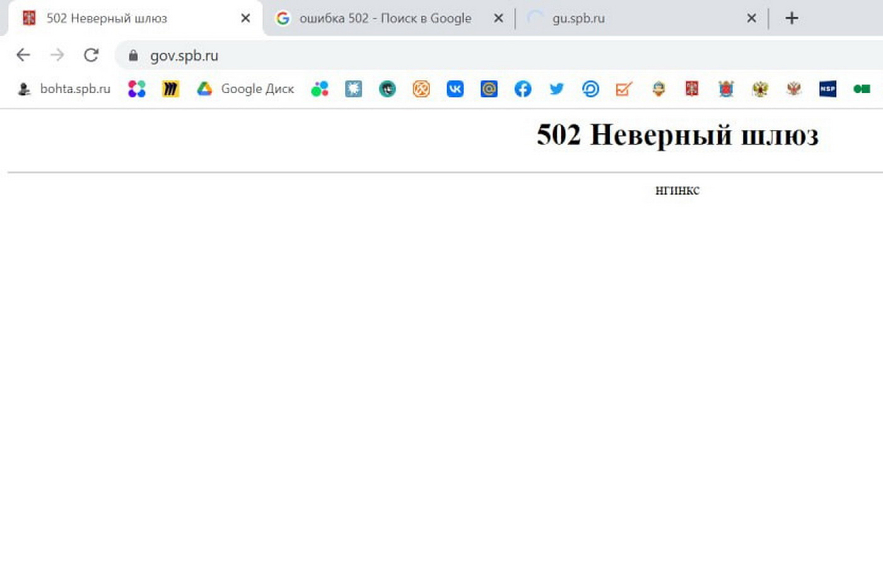Open the red-blue shield crest bookmark

tap(726, 89)
